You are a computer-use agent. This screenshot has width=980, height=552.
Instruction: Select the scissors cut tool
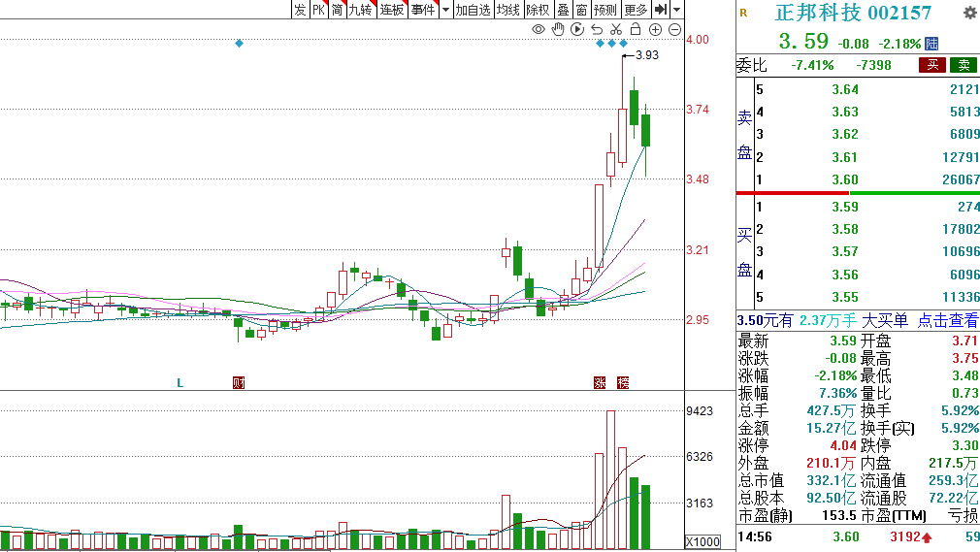[x=616, y=29]
